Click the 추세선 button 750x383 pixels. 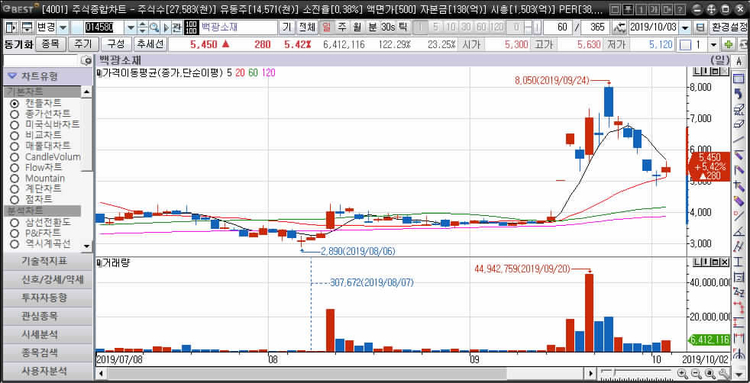(x=150, y=44)
